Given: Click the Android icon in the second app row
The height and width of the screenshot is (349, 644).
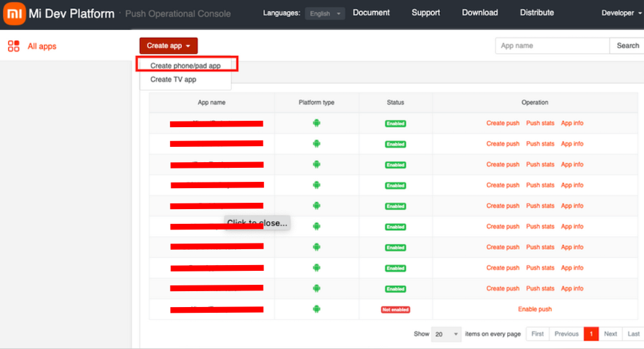Looking at the screenshot, I should click(316, 144).
